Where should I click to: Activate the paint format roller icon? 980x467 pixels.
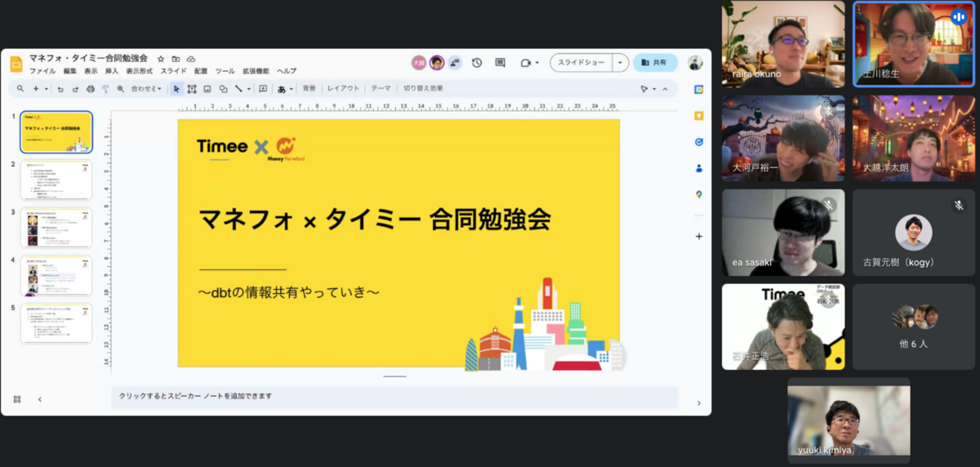tap(105, 88)
